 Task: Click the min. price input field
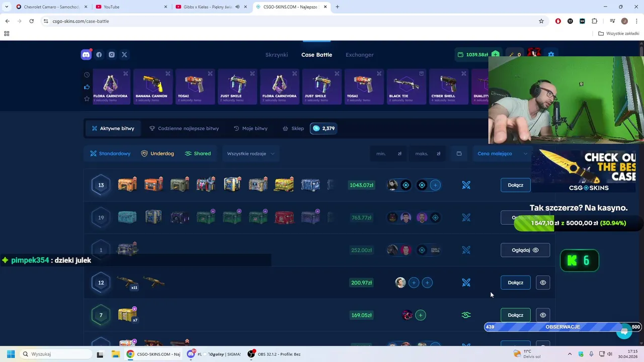tap(389, 153)
